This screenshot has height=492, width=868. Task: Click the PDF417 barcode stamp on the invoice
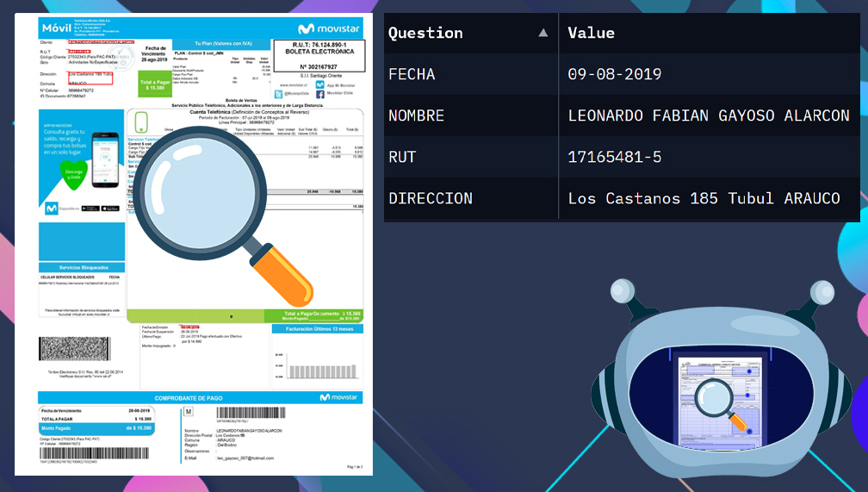74,348
